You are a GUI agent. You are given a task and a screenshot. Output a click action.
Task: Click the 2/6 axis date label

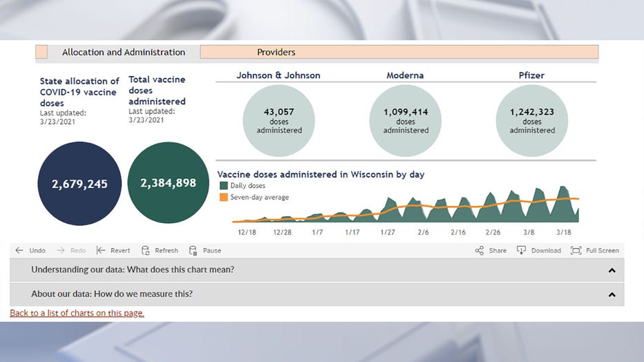point(423,232)
